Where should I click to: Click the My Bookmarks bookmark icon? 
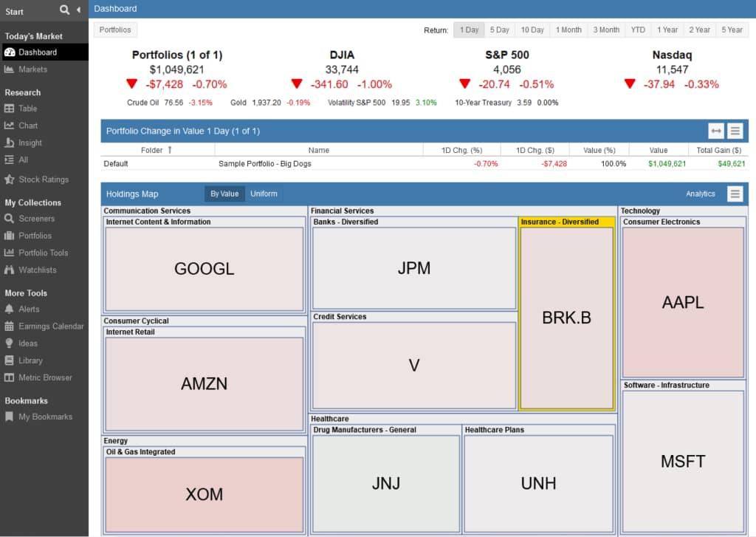9,417
